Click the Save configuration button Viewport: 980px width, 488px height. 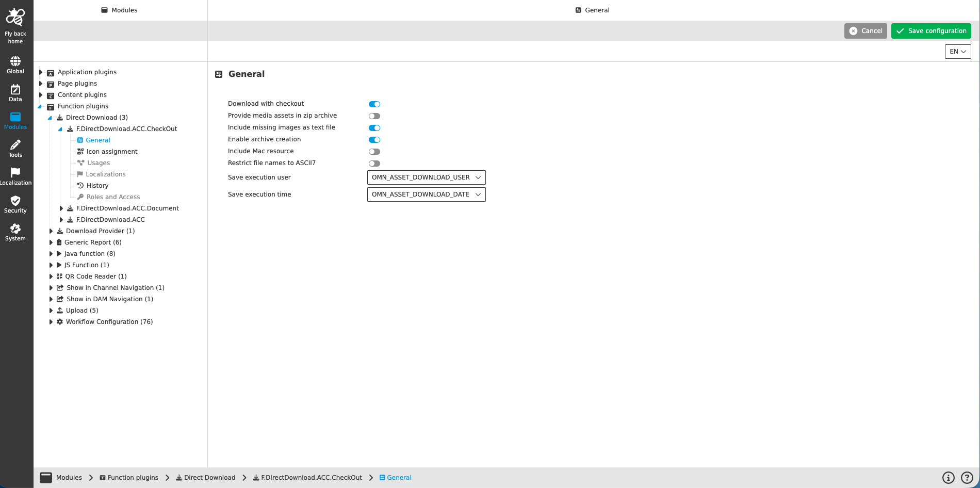click(930, 30)
